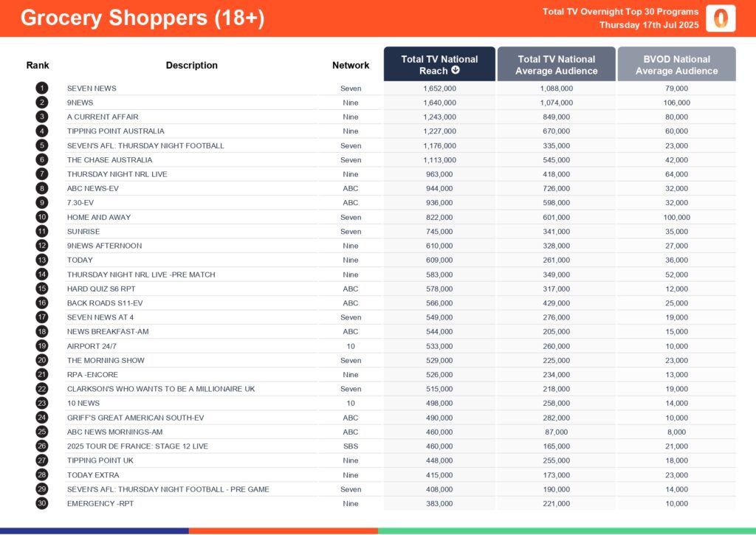Select Total TV National Average Audience header
The width and height of the screenshot is (756, 535).
pyautogui.click(x=557, y=64)
